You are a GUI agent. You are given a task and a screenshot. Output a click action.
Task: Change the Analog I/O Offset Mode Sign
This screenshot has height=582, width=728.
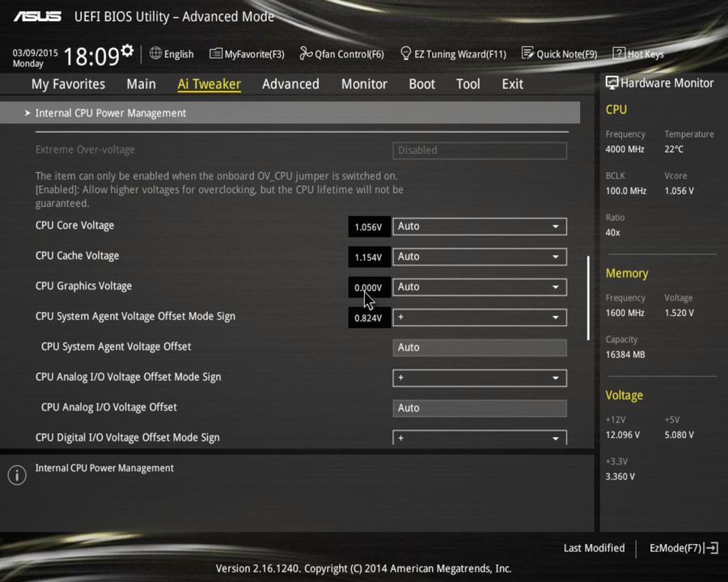click(x=480, y=377)
